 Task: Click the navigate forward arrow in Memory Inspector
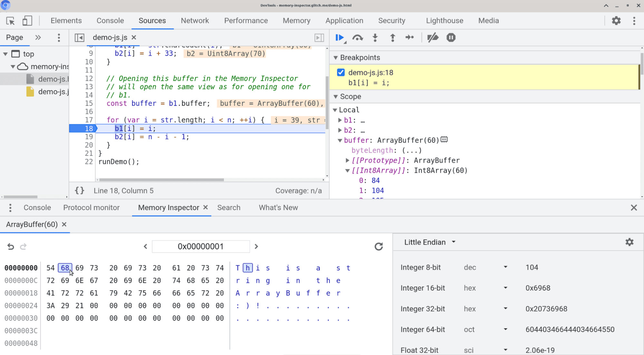point(256,246)
